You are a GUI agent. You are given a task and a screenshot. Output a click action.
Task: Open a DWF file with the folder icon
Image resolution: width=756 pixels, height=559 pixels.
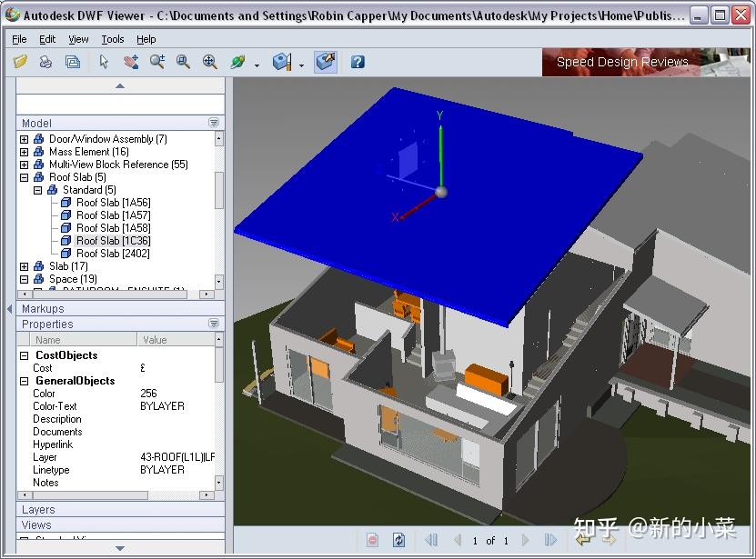19,63
